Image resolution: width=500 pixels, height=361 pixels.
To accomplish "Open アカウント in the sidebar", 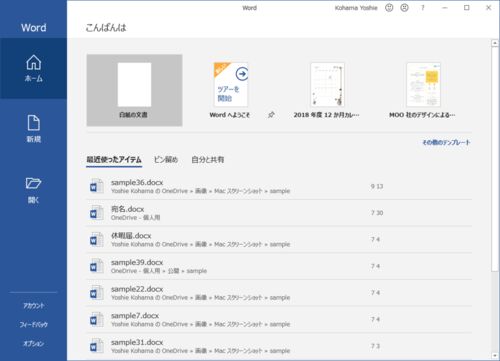I will 33,305.
